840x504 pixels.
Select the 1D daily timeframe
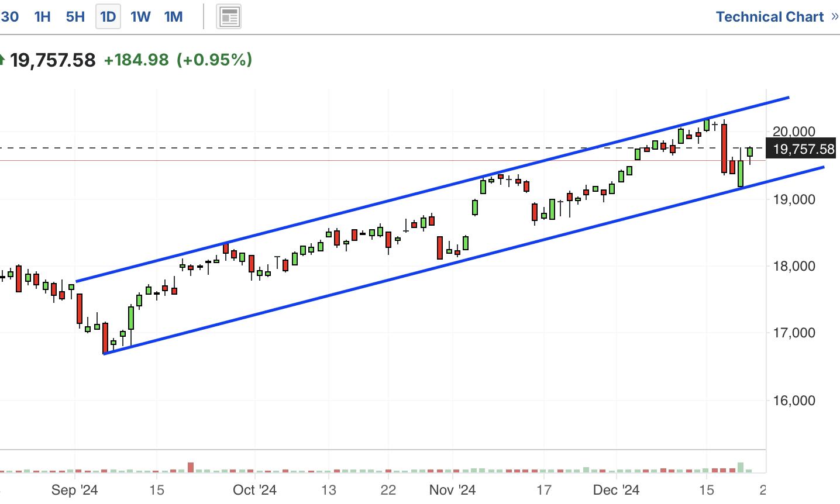tap(108, 16)
